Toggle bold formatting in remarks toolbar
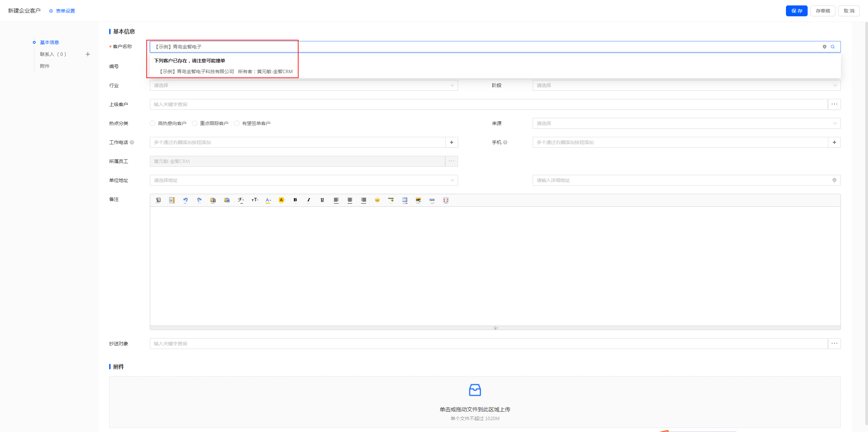 pos(295,200)
